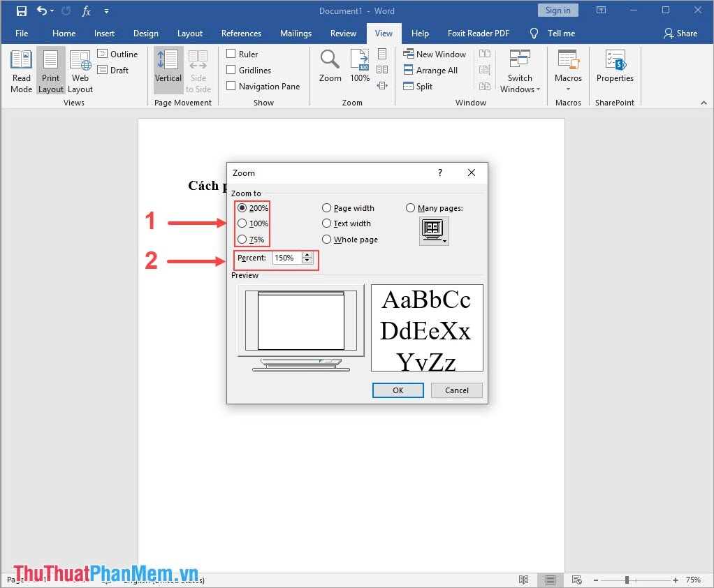Select Vertical page movement
This screenshot has width=714, height=588.
click(x=168, y=72)
